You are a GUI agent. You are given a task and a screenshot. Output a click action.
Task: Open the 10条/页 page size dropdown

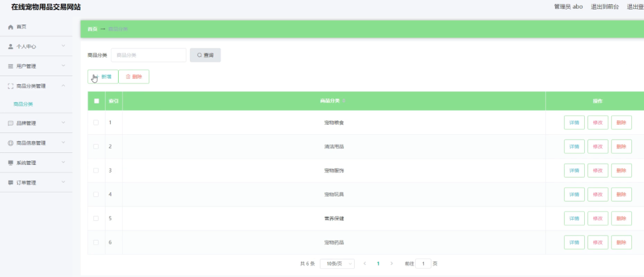point(337,264)
